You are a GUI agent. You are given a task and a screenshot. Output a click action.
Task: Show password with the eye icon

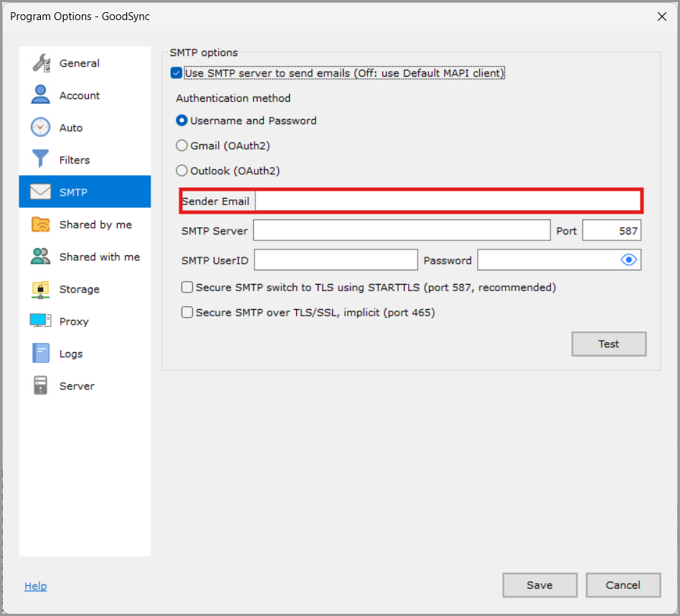[628, 260]
